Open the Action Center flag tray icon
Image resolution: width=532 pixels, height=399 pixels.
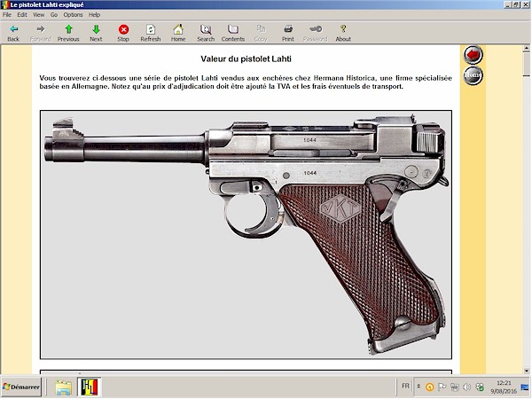tap(442, 387)
